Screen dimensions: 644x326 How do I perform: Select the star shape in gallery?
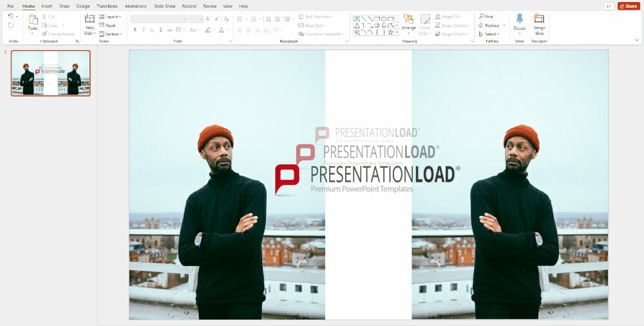[390, 32]
